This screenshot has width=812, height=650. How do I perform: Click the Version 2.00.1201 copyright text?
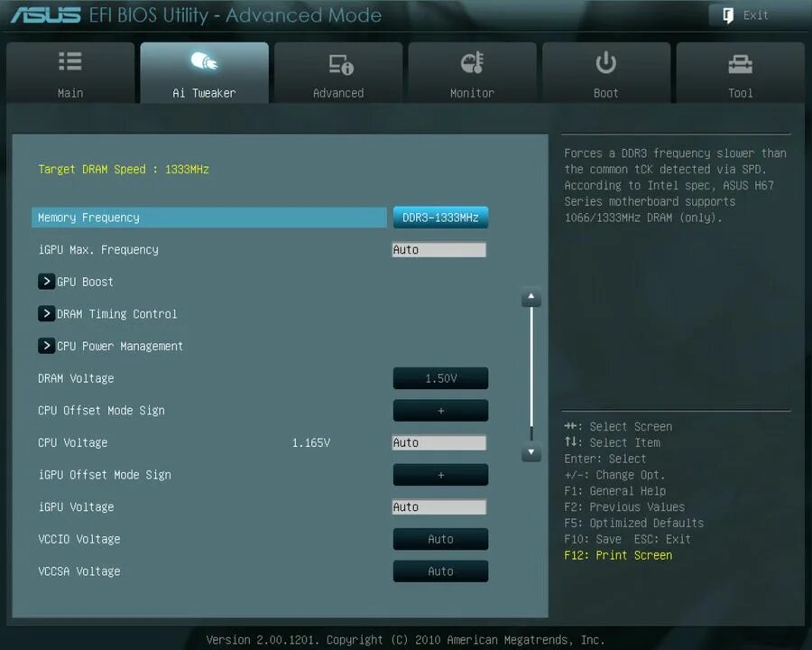pyautogui.click(x=405, y=640)
